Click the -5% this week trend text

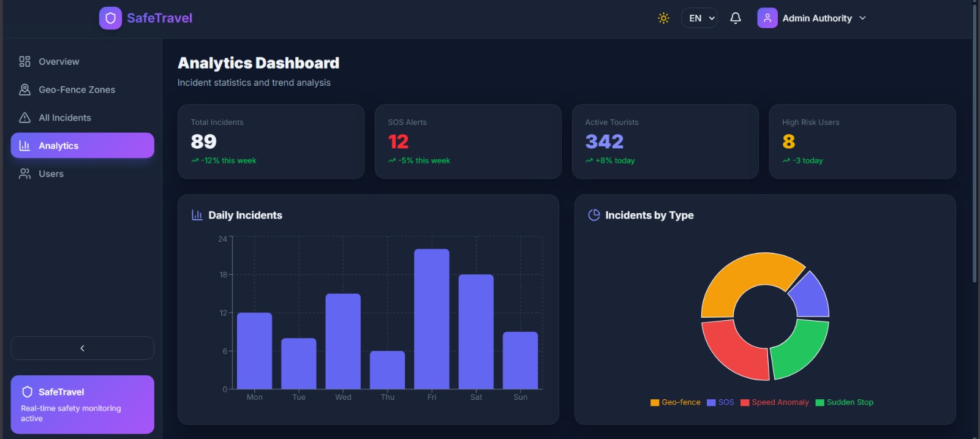(424, 160)
